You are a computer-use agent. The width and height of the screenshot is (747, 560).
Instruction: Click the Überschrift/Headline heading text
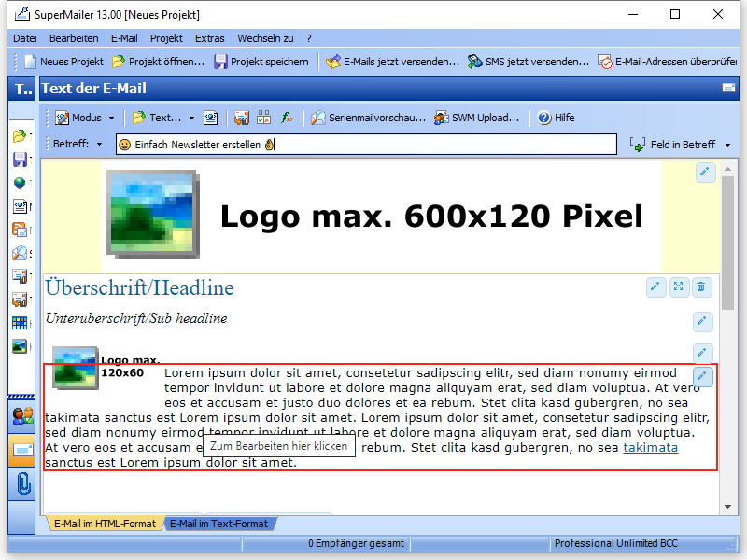pyautogui.click(x=139, y=287)
